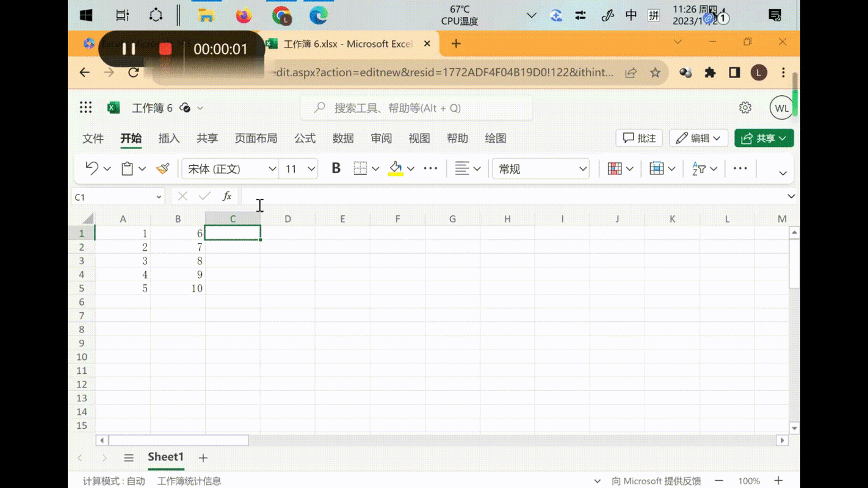The width and height of the screenshot is (868, 488).
Task: Click the cloud save status icon
Action: click(x=185, y=108)
